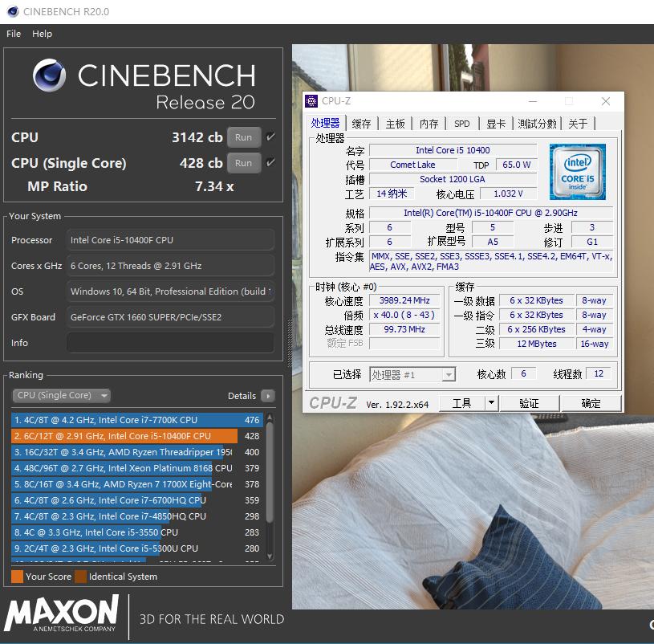Viewport: 654px width, 644px height.
Task: Click the Cinebench sphere logo in header
Action: pos(49,75)
